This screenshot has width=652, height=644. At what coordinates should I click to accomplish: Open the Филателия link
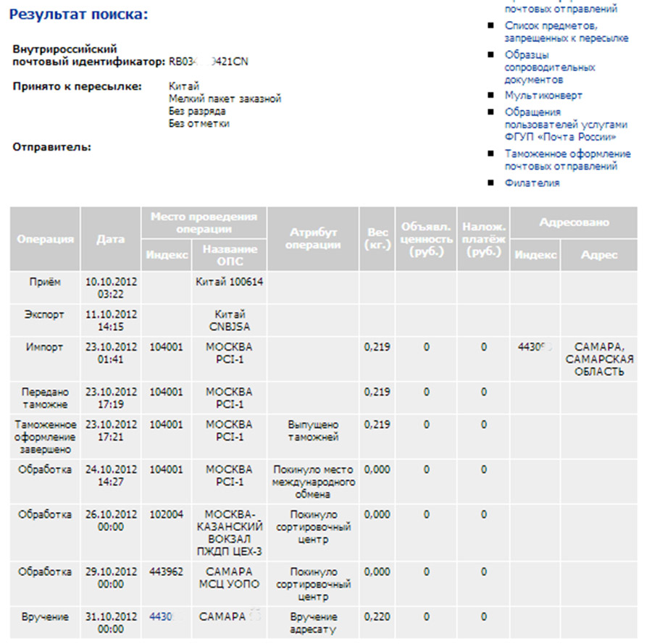coord(532,183)
